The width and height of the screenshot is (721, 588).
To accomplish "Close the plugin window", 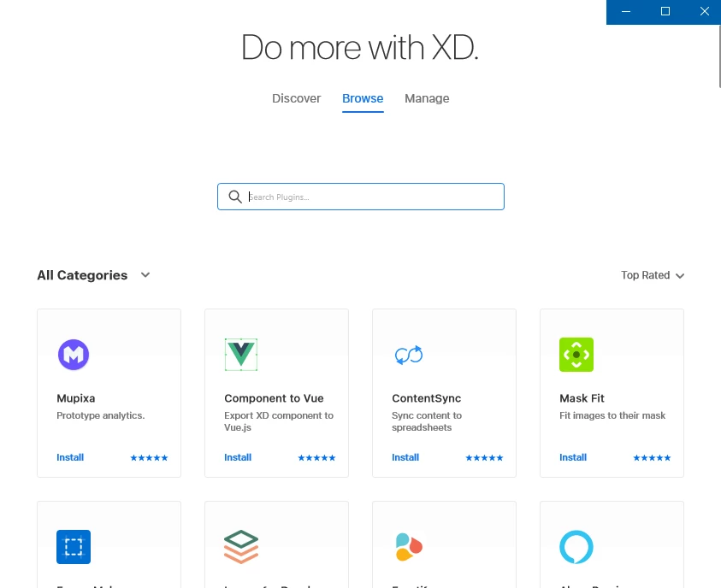I will coord(705,11).
